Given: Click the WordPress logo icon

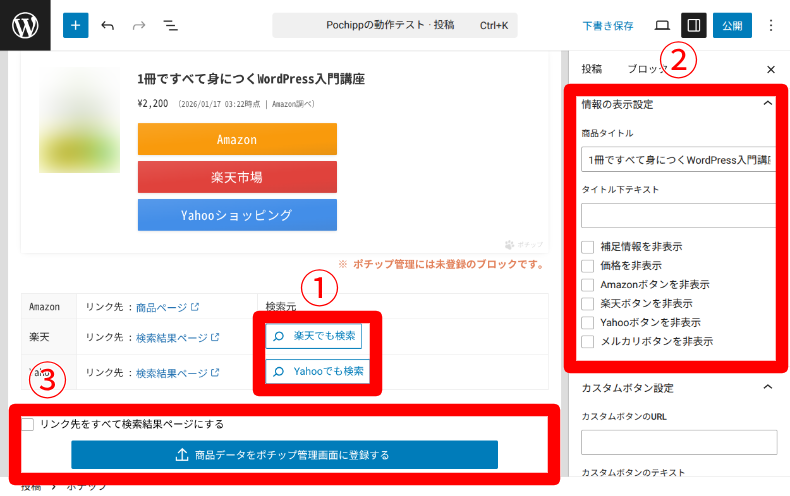Looking at the screenshot, I should point(25,25).
